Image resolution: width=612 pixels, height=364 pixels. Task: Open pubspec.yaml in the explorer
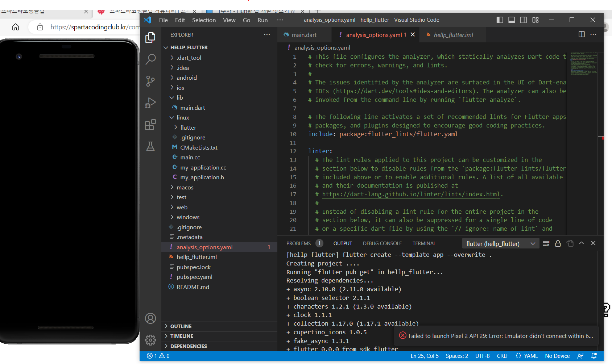[219, 277]
